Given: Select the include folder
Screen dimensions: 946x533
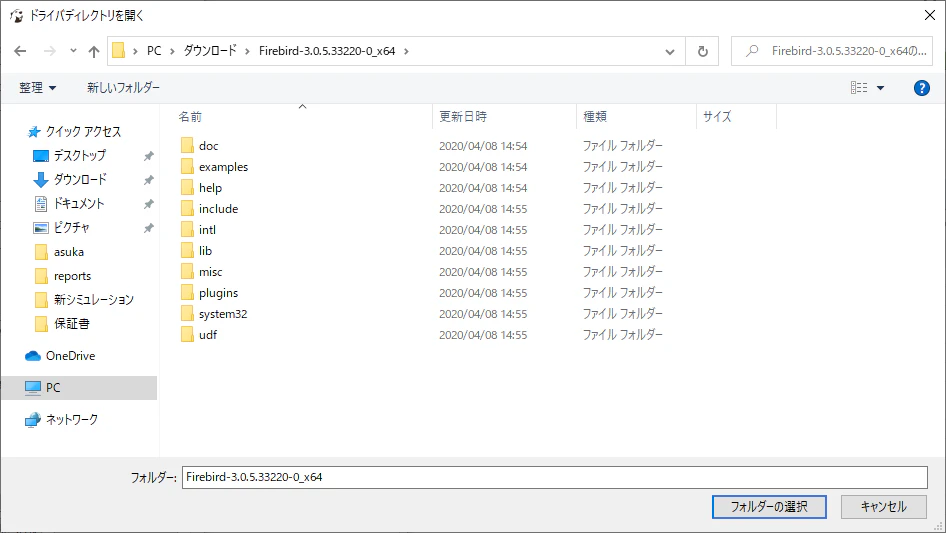Looking at the screenshot, I should coord(218,209).
